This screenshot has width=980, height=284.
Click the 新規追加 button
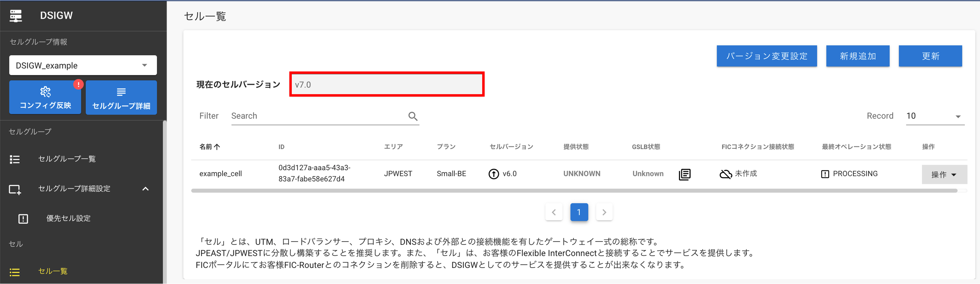(857, 56)
